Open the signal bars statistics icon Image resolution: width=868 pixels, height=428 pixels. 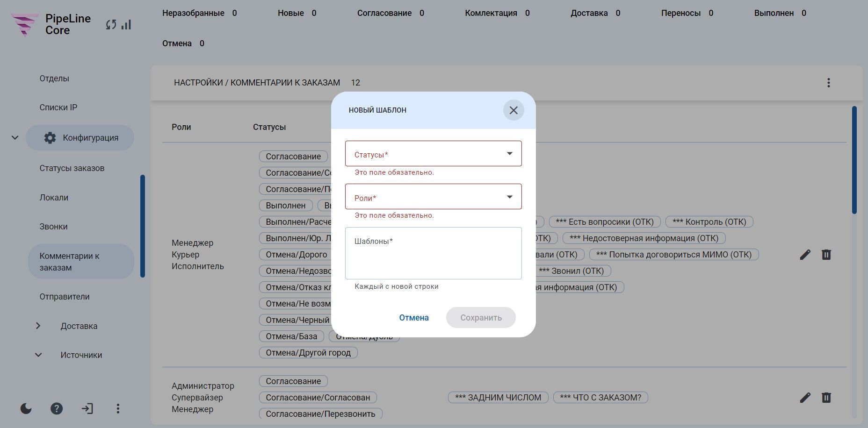click(126, 24)
